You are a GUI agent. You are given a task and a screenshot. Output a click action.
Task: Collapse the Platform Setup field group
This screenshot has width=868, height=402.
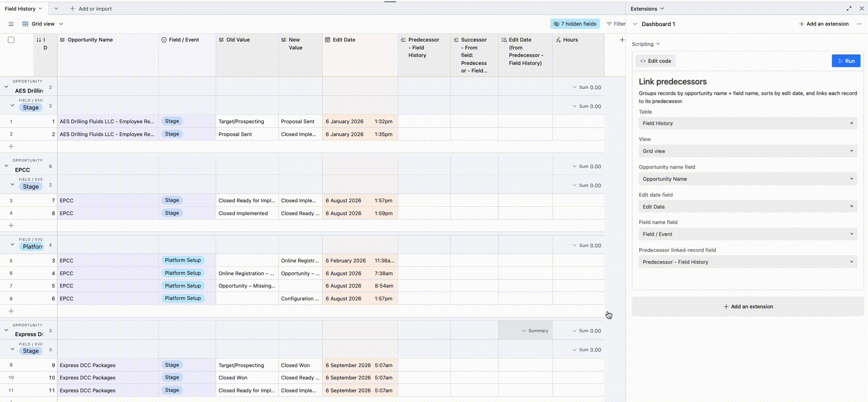[12, 244]
